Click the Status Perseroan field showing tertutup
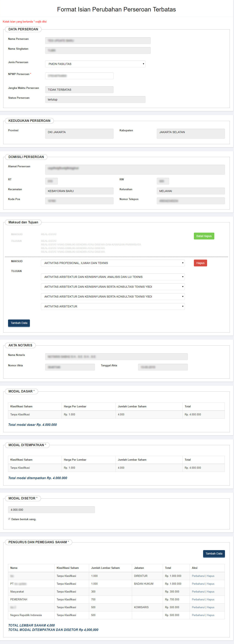The image size is (234, 644). 95,100
